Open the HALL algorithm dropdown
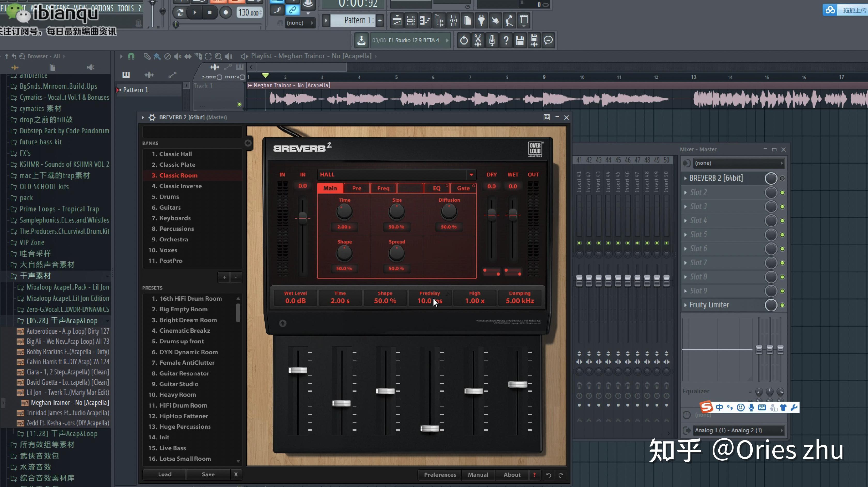This screenshot has height=487, width=868. coord(471,174)
